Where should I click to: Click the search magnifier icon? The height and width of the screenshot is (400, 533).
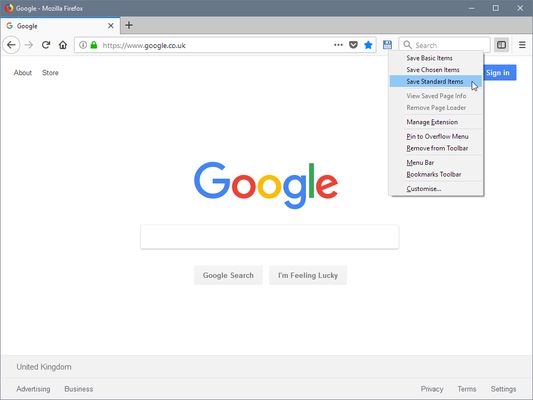click(x=407, y=45)
